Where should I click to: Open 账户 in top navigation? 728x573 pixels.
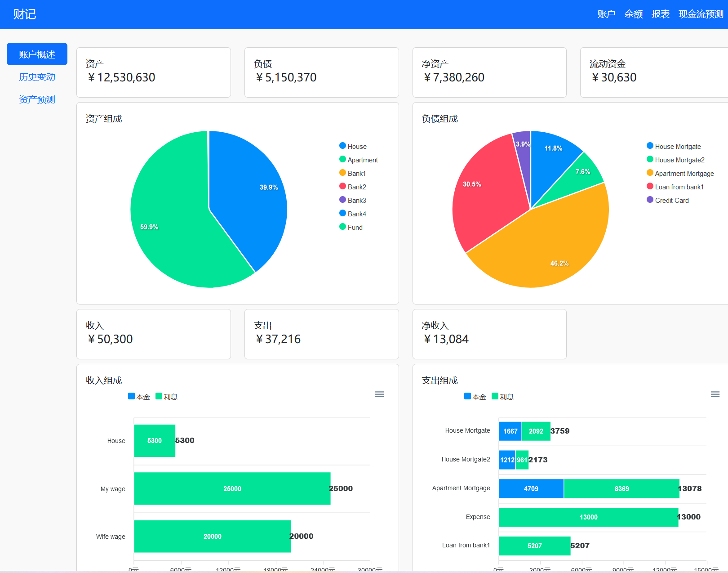[606, 14]
